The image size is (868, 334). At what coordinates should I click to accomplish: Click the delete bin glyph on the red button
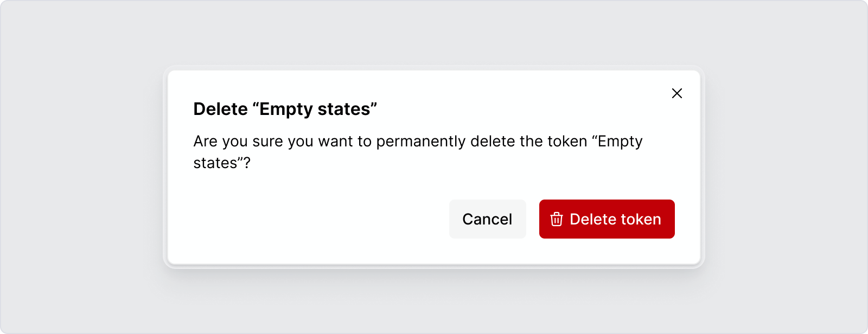(556, 219)
